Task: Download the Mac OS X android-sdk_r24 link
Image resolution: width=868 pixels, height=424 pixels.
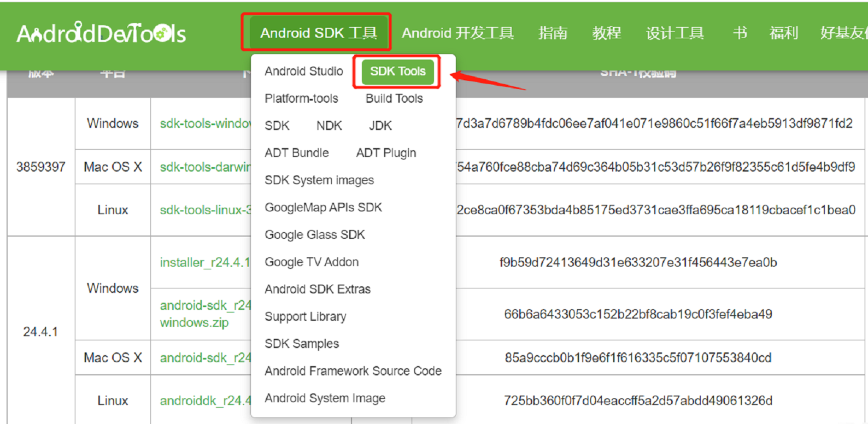Action: [x=205, y=358]
